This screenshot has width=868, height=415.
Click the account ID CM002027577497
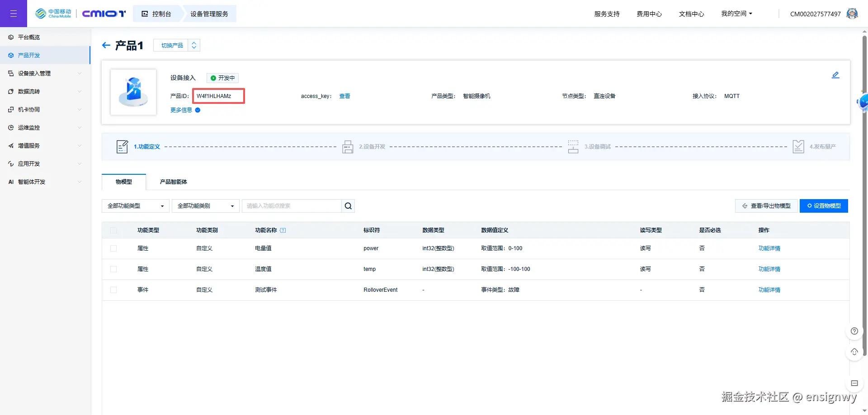point(816,14)
